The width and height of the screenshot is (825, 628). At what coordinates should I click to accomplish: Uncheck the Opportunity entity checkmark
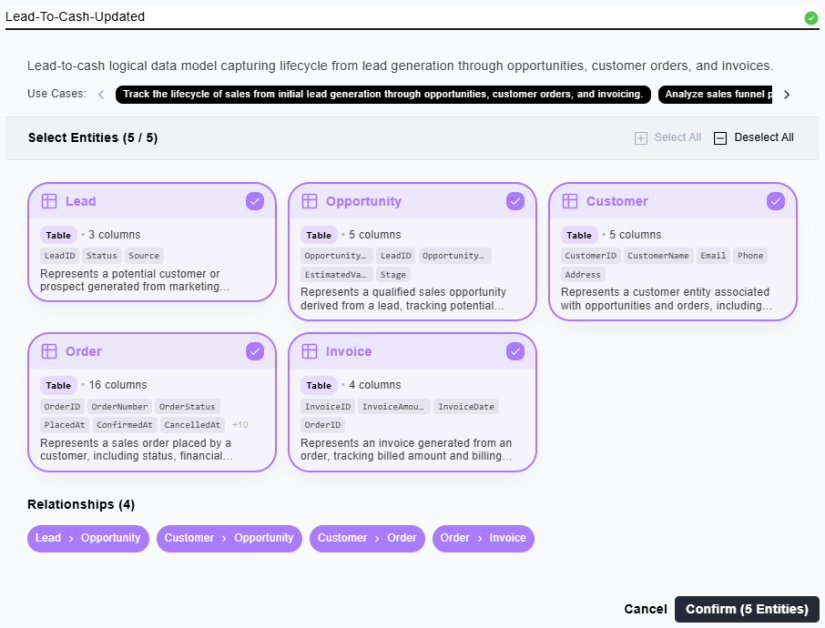515,201
